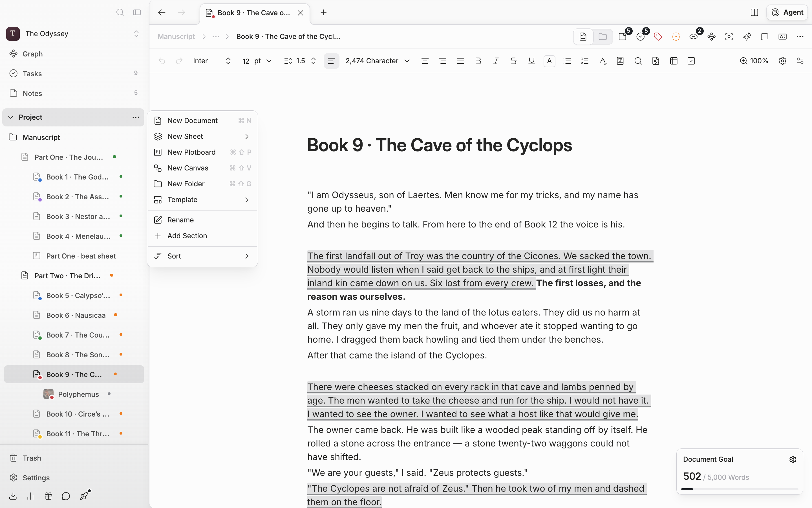
Task: Open Book 6 · Nausicaa document
Action: 74,315
